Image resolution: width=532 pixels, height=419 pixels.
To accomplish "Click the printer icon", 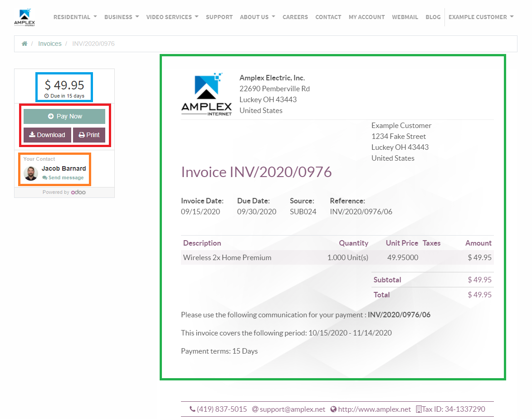I will (82, 135).
